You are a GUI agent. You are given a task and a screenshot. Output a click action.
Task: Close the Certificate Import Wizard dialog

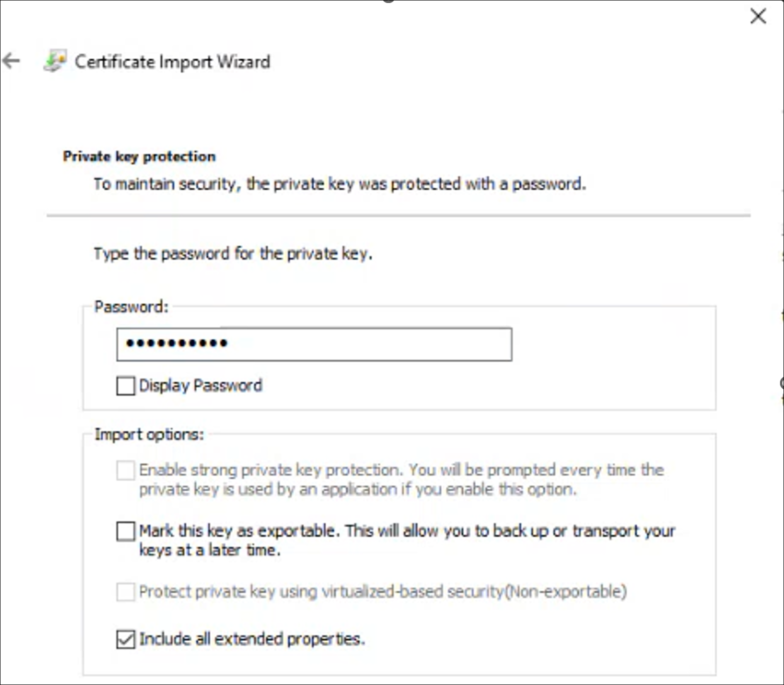click(758, 16)
